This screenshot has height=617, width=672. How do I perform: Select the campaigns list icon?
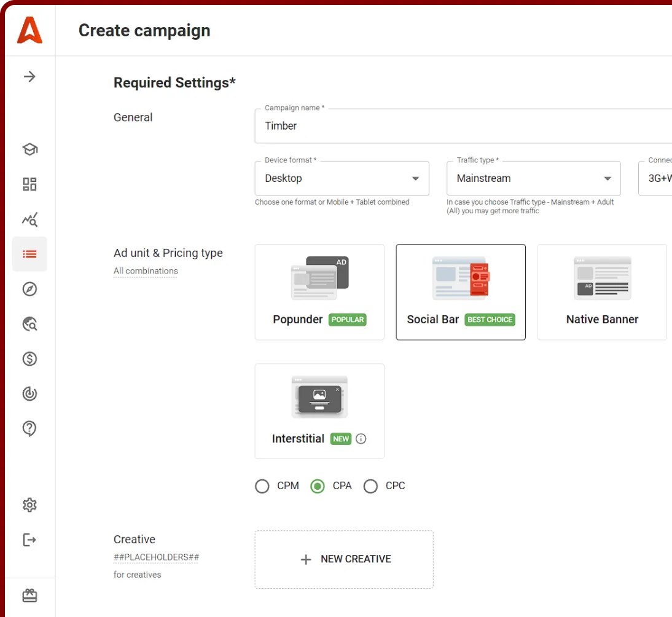point(29,254)
